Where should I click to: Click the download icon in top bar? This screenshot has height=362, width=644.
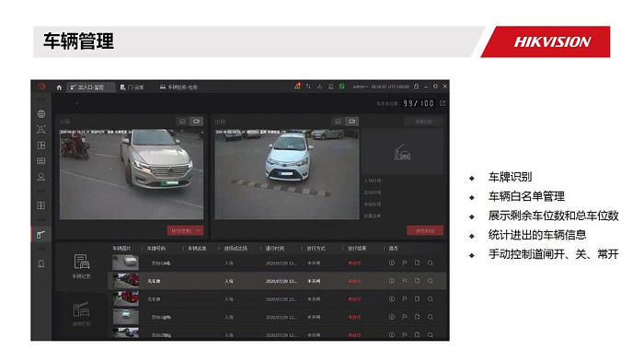coord(319,87)
